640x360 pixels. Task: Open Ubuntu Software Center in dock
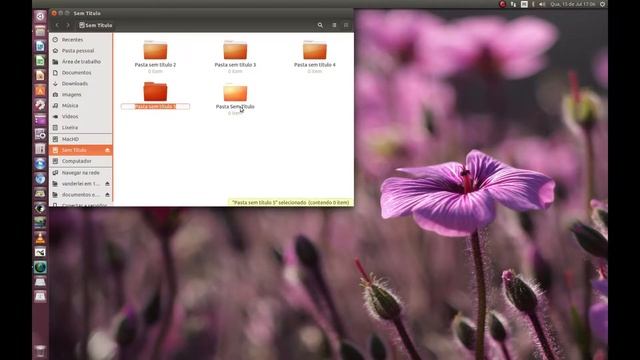coord(40,90)
